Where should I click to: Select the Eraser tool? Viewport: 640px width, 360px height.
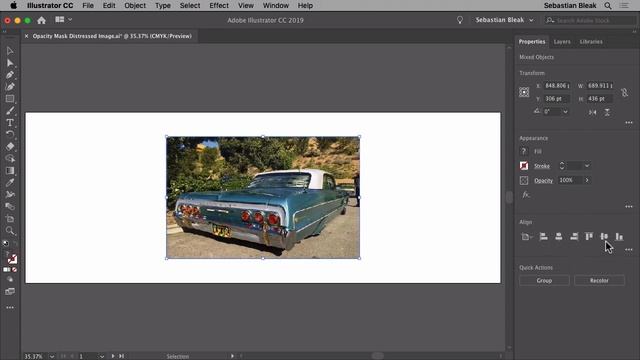[x=10, y=147]
